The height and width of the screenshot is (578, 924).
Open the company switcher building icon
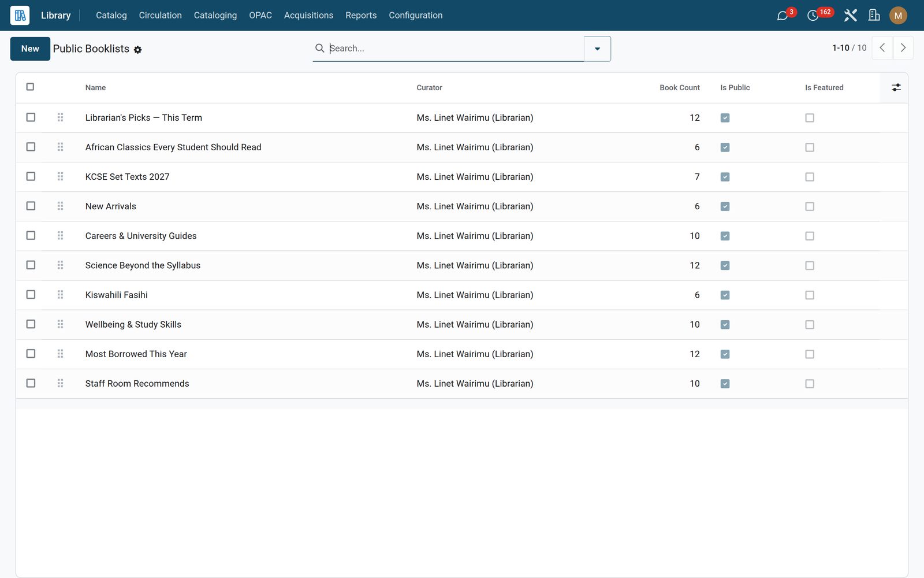pyautogui.click(x=874, y=16)
